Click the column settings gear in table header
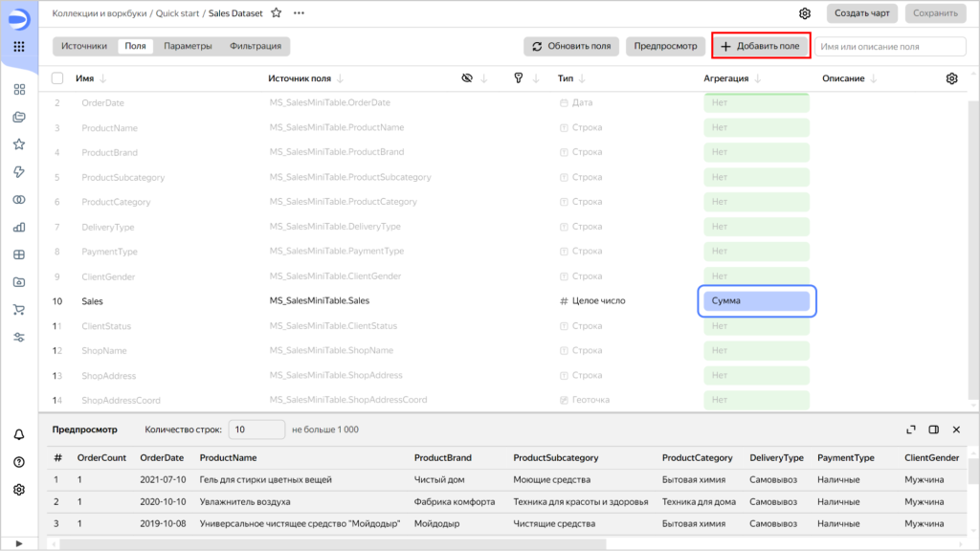980x551 pixels. click(x=951, y=78)
